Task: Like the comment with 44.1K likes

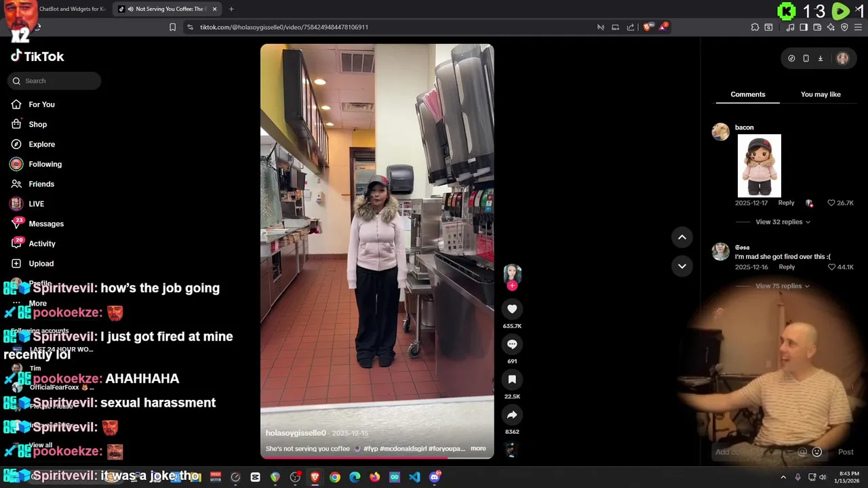Action: [831, 267]
